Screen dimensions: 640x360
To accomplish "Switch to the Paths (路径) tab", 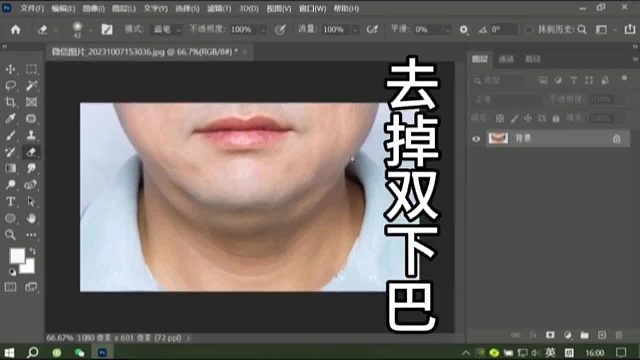I will (533, 59).
